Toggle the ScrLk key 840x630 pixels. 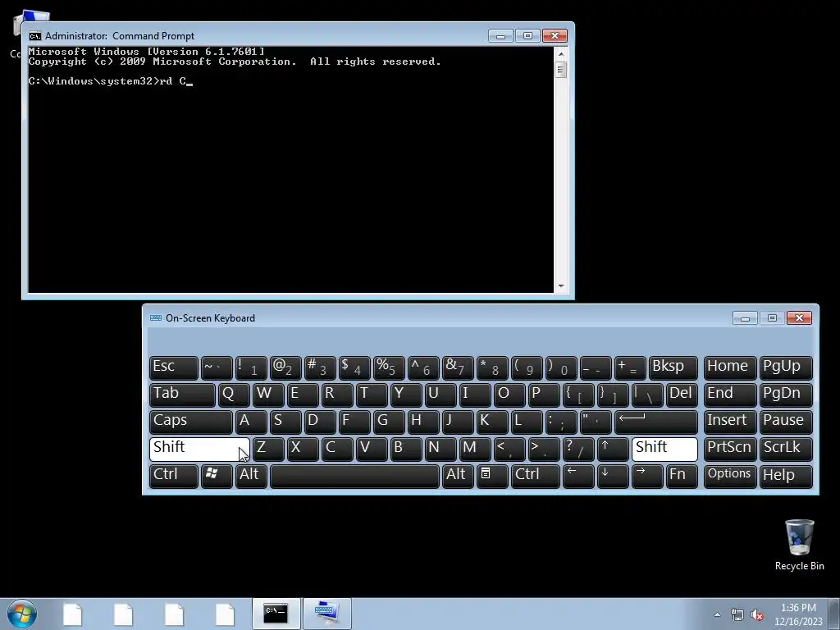786,449
